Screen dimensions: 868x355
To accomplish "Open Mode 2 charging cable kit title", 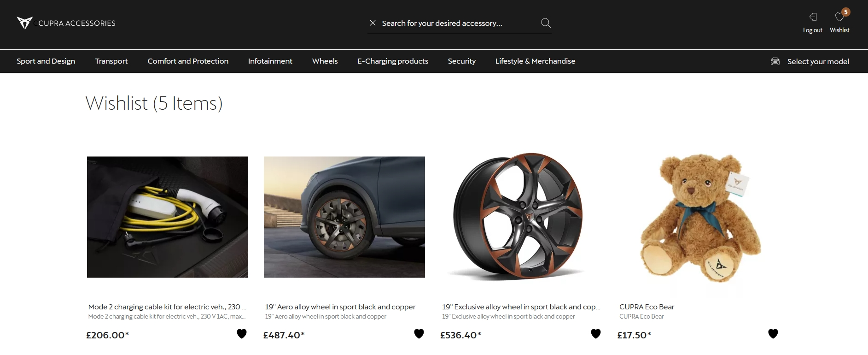I will pos(167,307).
